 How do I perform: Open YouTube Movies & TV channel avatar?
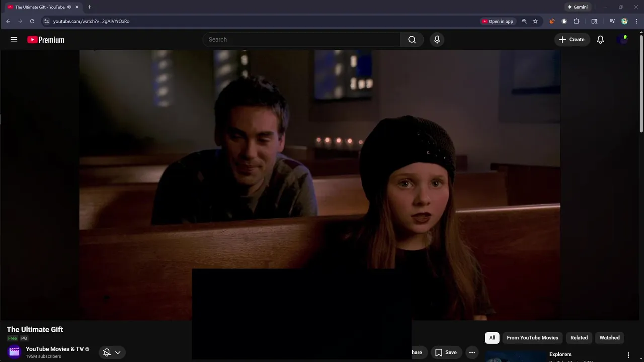14,352
